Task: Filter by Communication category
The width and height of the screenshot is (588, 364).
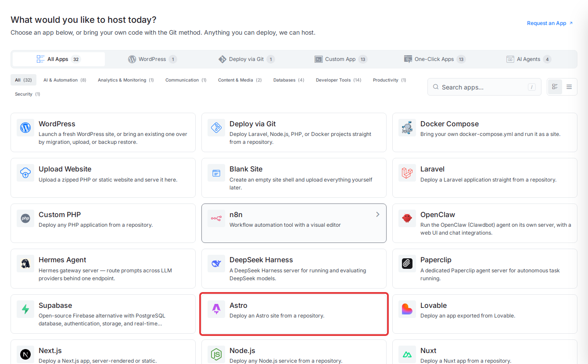Action: tap(186, 80)
